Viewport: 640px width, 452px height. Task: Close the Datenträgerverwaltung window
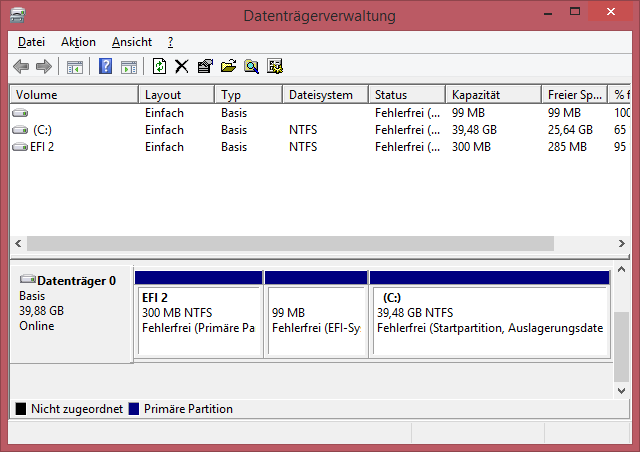pyautogui.click(x=611, y=12)
